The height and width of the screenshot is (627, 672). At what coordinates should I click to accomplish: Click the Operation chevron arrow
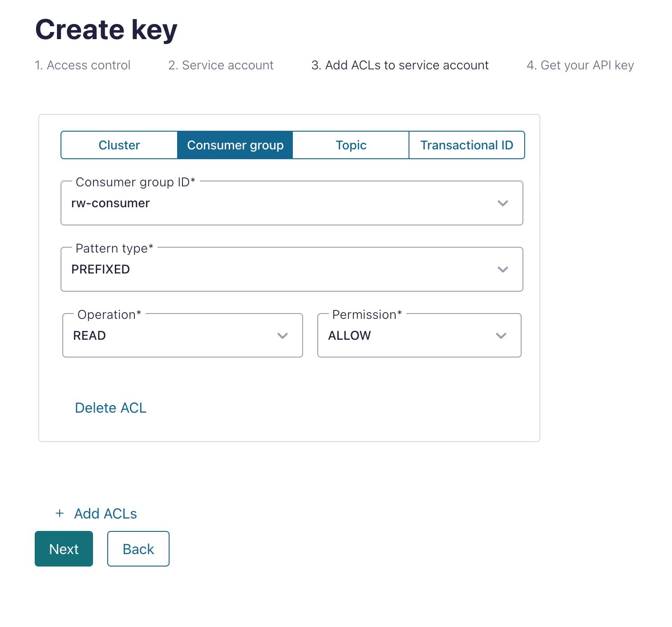point(283,336)
